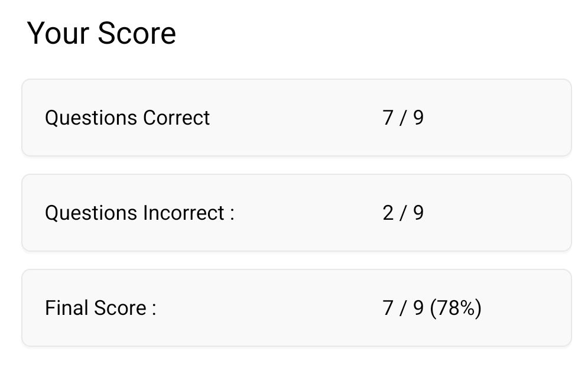The image size is (588, 384).
Task: Click the 2 / 9 incorrect value
Action: click(403, 213)
